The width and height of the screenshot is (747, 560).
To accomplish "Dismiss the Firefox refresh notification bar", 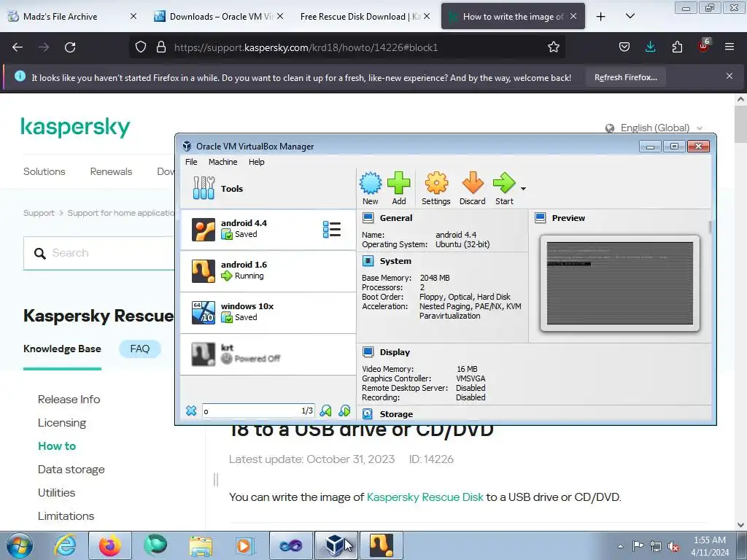I will pyautogui.click(x=729, y=76).
